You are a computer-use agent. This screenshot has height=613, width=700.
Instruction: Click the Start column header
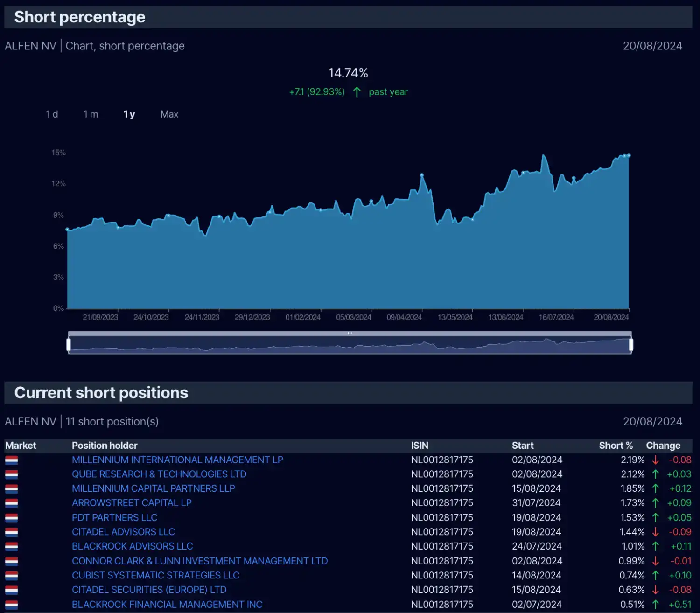coord(523,446)
